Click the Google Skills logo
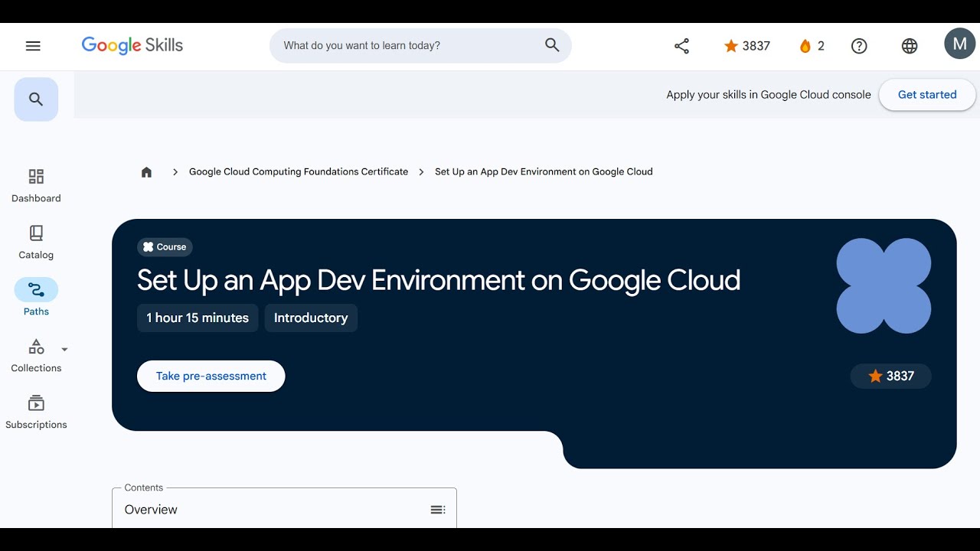This screenshot has height=551, width=980. tap(132, 46)
